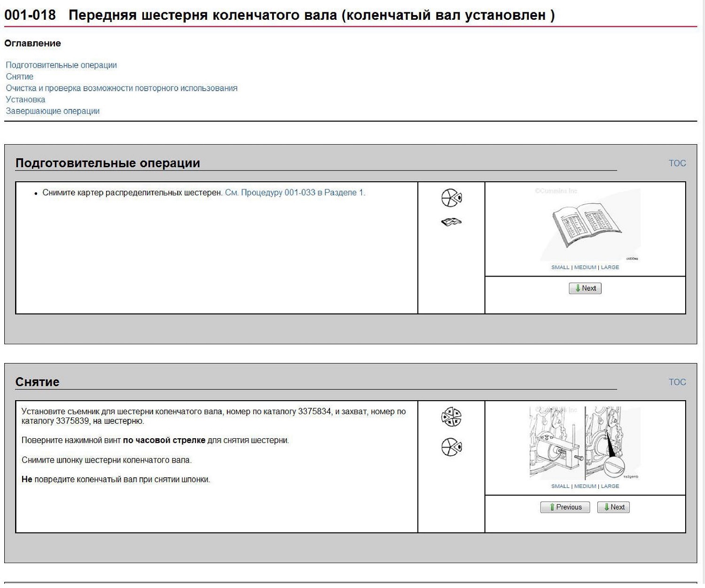Image resolution: width=705 pixels, height=588 pixels.
Task: Follow the См. Процедуру 001-033 в Разделе 1 link
Action: [295, 193]
